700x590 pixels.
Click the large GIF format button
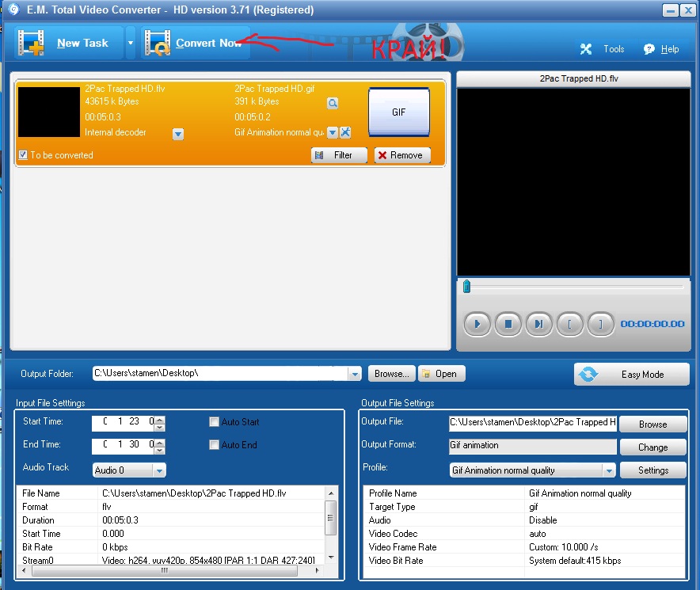[x=398, y=112]
